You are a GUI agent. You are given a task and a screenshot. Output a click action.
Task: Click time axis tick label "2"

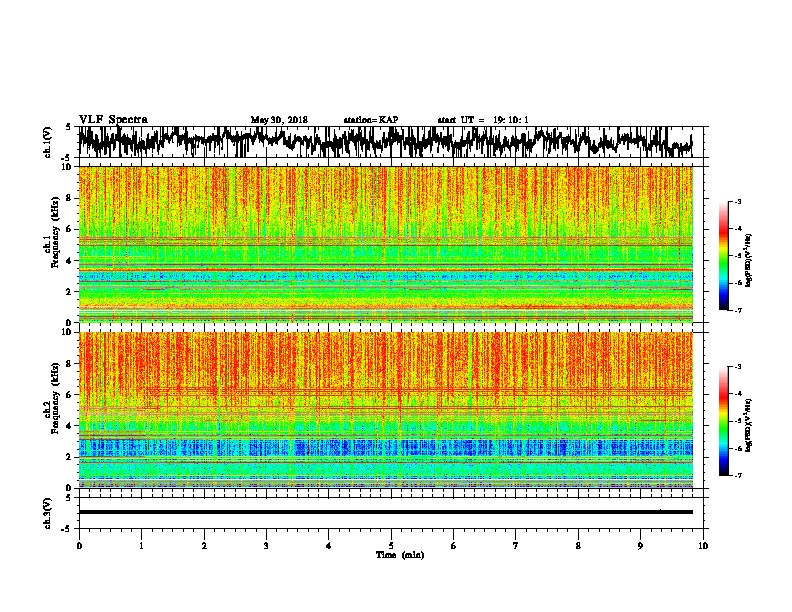point(204,546)
